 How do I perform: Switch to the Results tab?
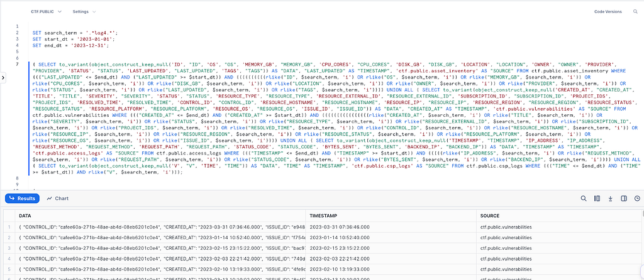22,198
